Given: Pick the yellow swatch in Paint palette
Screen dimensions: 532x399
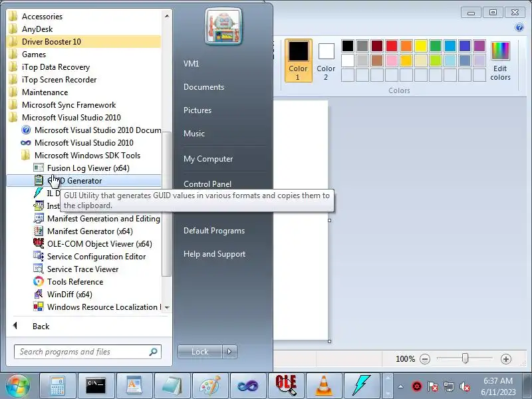Looking at the screenshot, I should coord(421,45).
